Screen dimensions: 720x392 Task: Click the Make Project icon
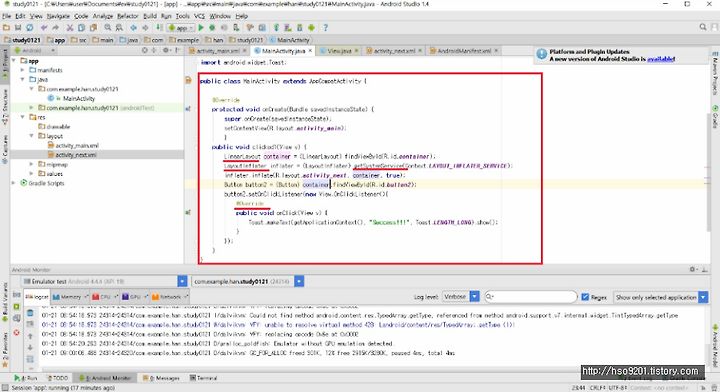[x=159, y=28]
